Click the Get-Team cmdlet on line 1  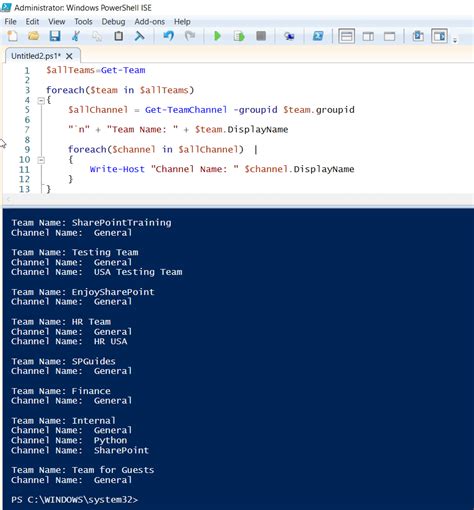point(123,70)
